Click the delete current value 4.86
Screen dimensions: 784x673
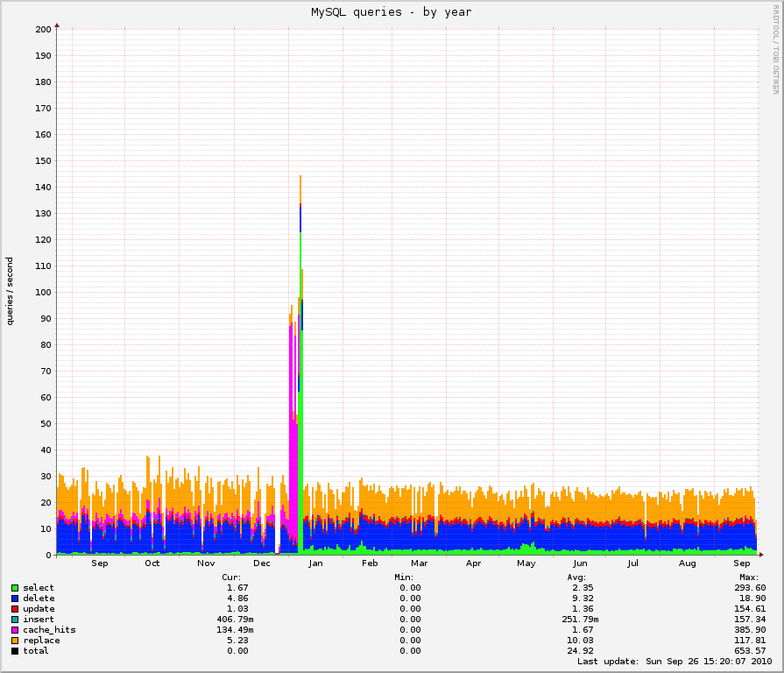click(x=237, y=599)
